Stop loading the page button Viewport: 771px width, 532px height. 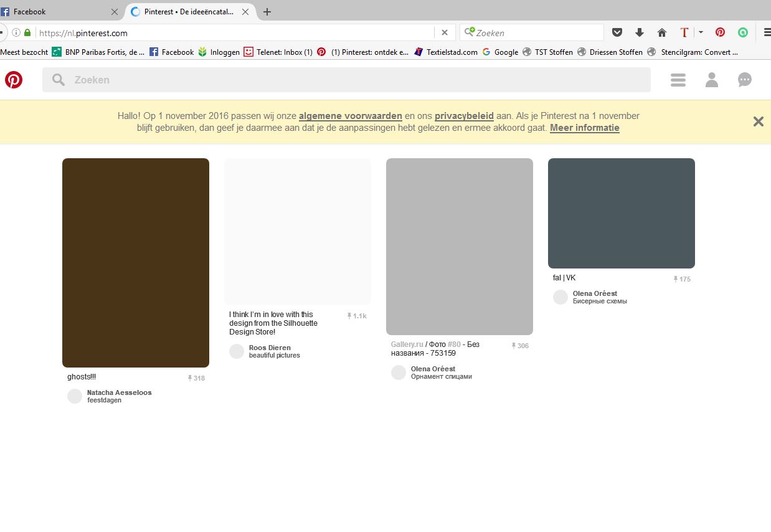445,32
